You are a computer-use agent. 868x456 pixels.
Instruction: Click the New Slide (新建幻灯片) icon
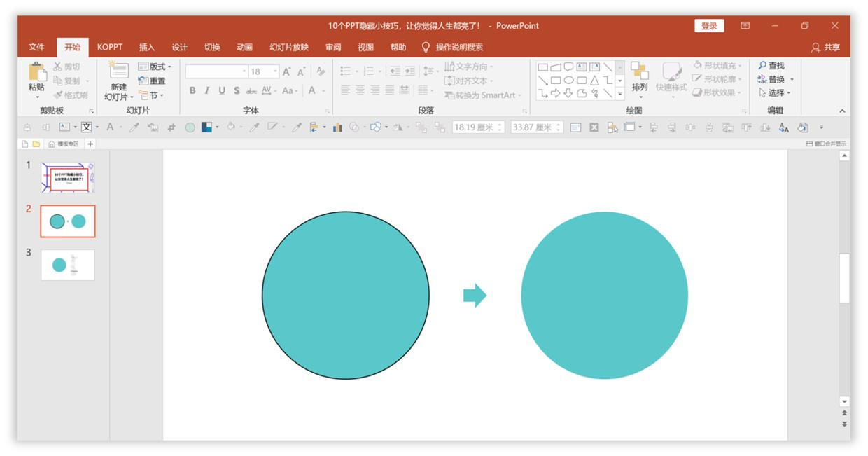tap(119, 72)
